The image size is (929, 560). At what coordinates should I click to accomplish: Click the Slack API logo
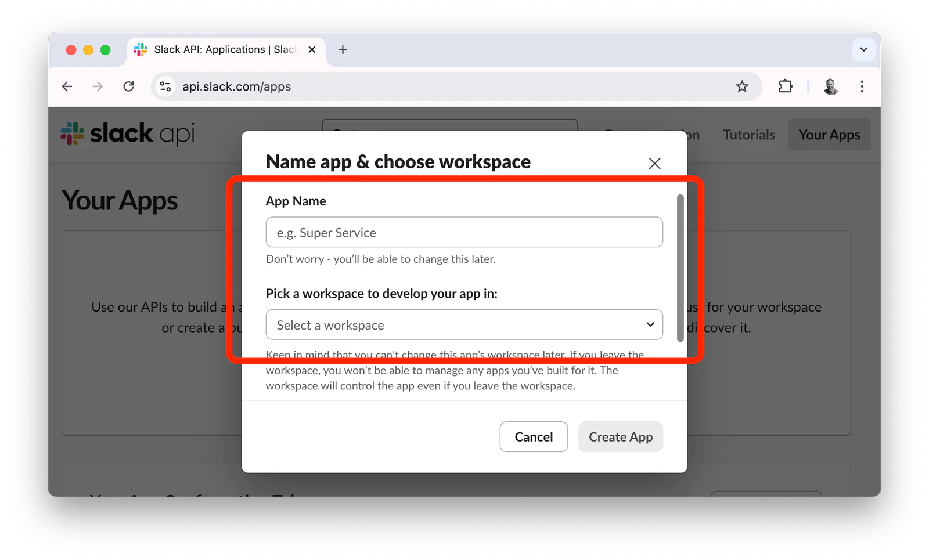[x=128, y=133]
